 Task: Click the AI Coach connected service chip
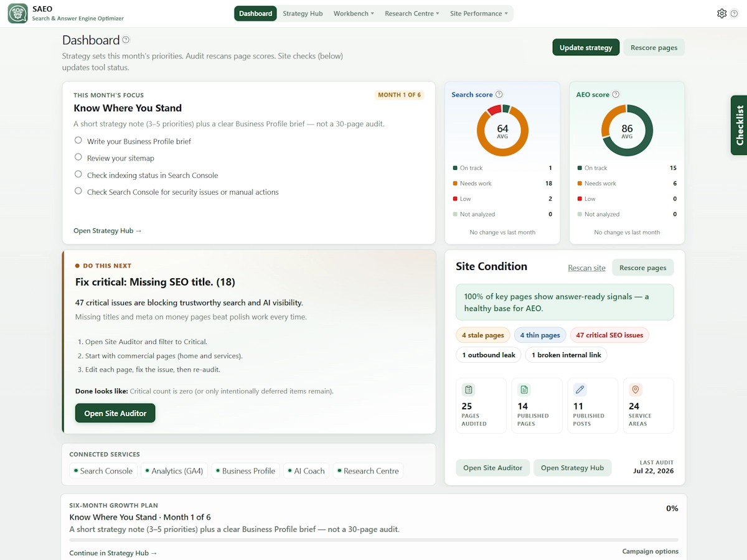(x=306, y=471)
